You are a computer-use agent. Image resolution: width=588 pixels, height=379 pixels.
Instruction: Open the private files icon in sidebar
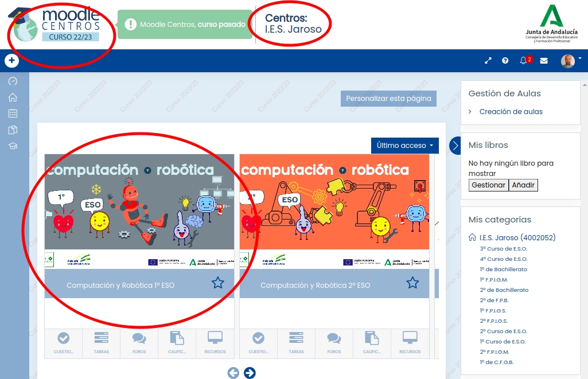pyautogui.click(x=13, y=130)
